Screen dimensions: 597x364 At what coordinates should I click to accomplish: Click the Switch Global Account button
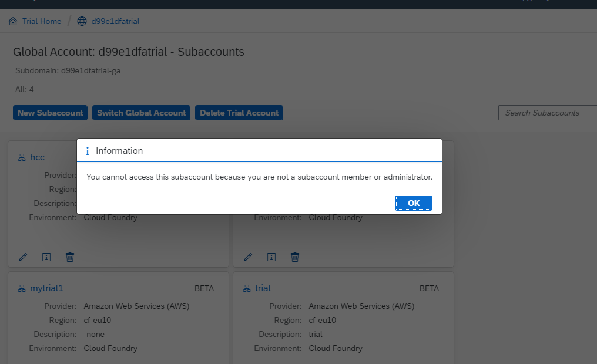click(141, 113)
